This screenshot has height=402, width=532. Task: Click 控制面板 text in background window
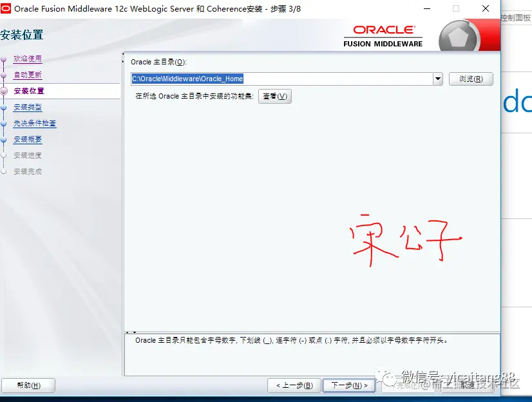click(516, 17)
